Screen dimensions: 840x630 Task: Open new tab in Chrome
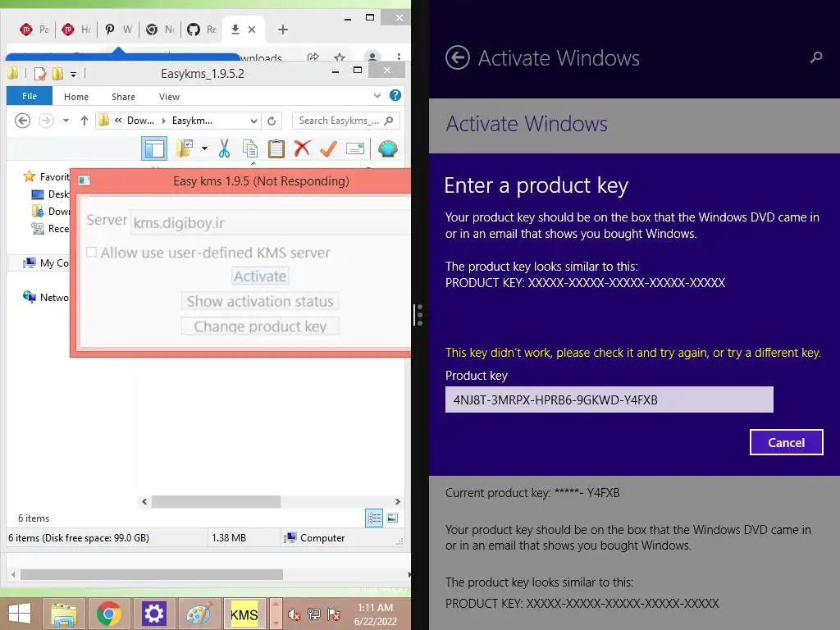click(x=283, y=30)
